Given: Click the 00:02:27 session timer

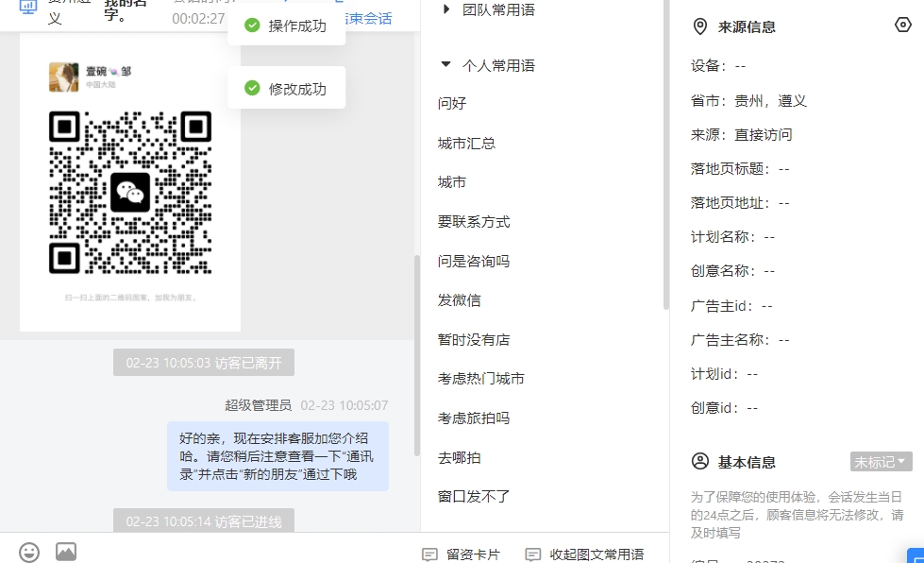Looking at the screenshot, I should [198, 19].
